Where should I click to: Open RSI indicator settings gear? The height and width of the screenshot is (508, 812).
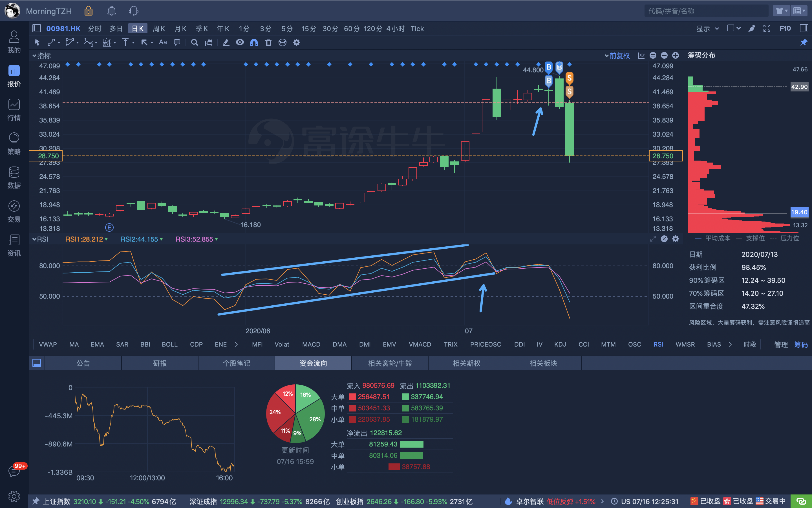[x=676, y=239]
